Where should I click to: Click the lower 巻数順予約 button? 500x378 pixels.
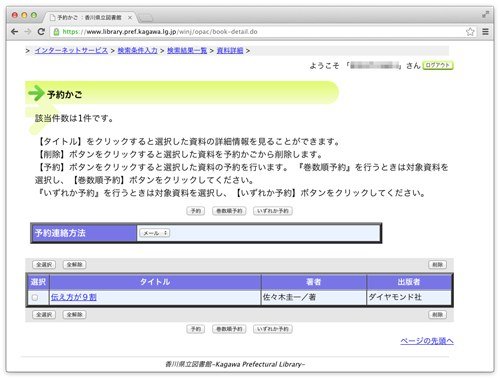229,329
